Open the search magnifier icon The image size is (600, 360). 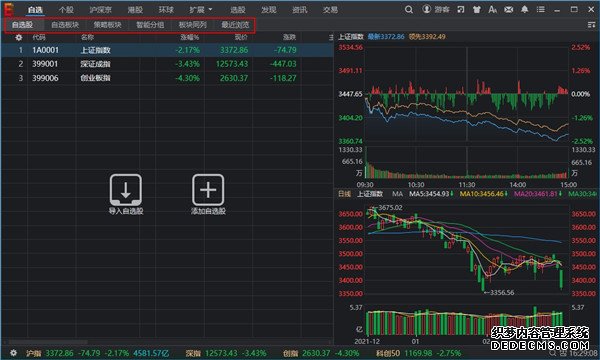coord(409,10)
